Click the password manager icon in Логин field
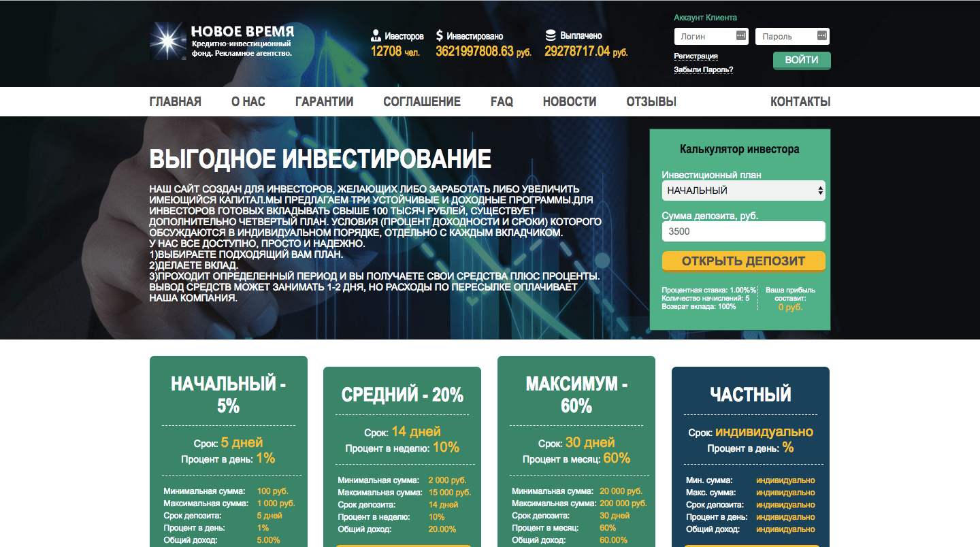The height and width of the screenshot is (547, 980). pos(741,36)
